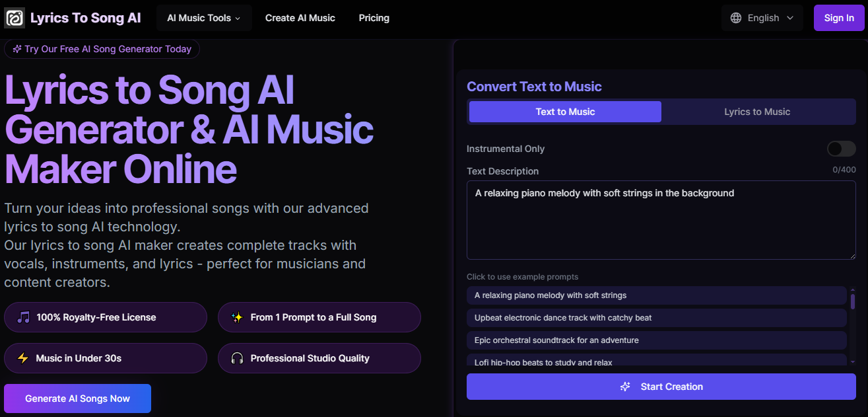Focus the Text Description input box
Image resolution: width=868 pixels, height=417 pixels.
coord(661,220)
